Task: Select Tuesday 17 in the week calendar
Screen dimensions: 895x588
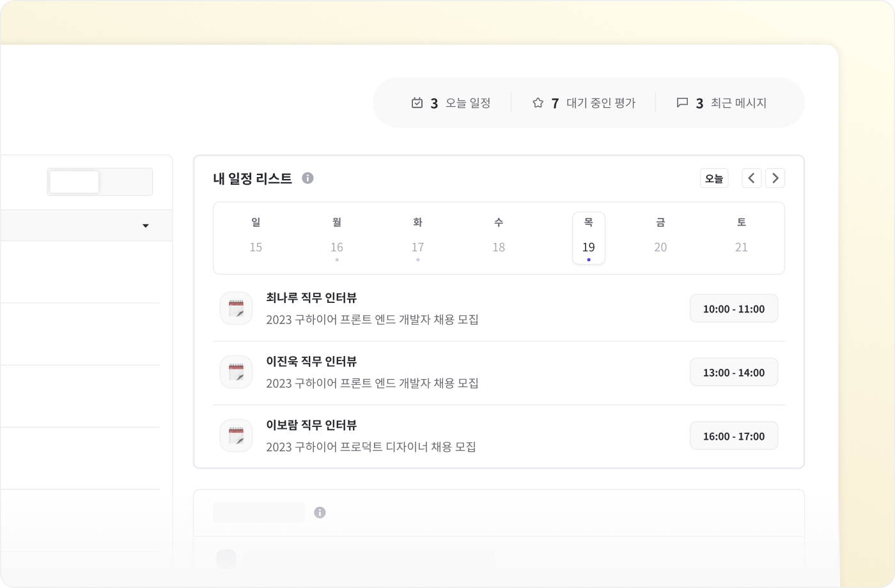Action: pos(417,238)
